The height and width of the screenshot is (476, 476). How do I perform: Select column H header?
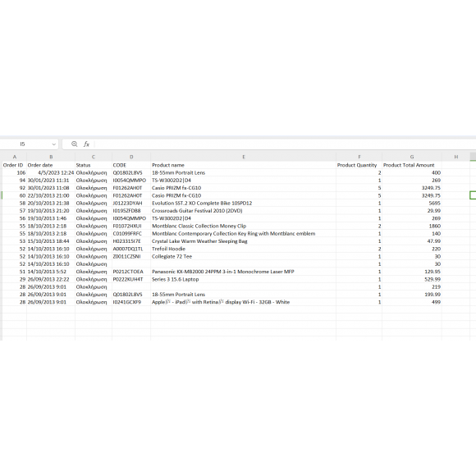(456, 157)
